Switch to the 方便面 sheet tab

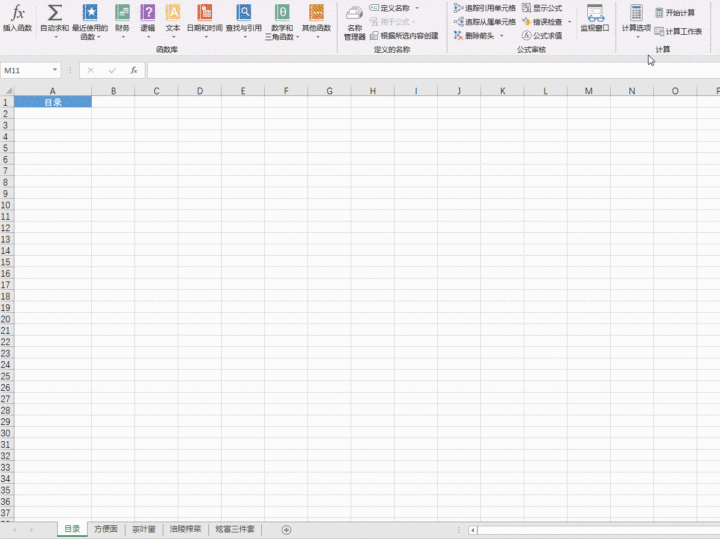106,529
